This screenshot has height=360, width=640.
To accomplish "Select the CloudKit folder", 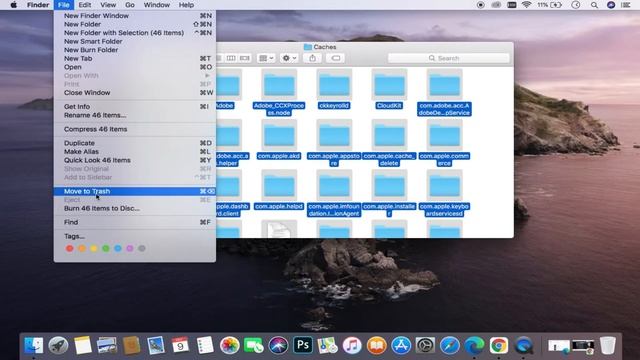I will [389, 85].
